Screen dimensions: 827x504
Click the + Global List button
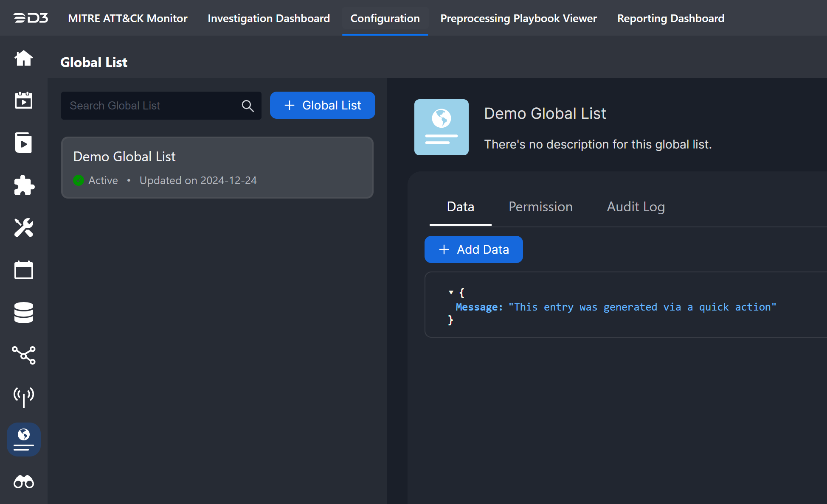[x=323, y=105]
